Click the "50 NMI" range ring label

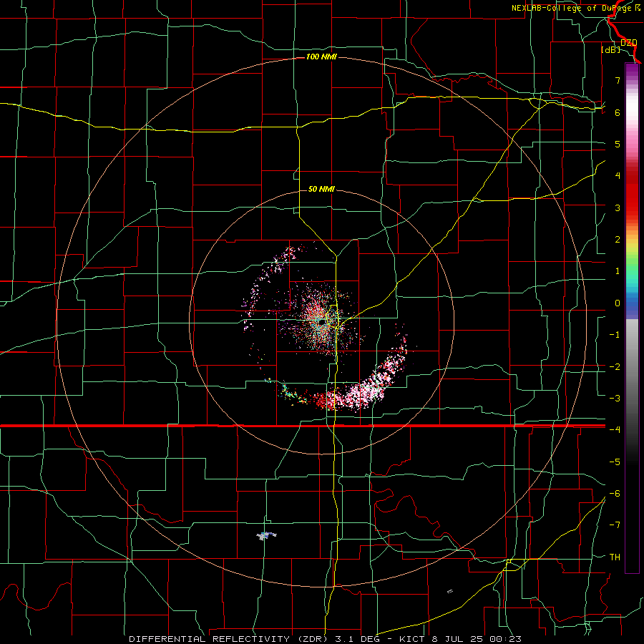tap(321, 189)
